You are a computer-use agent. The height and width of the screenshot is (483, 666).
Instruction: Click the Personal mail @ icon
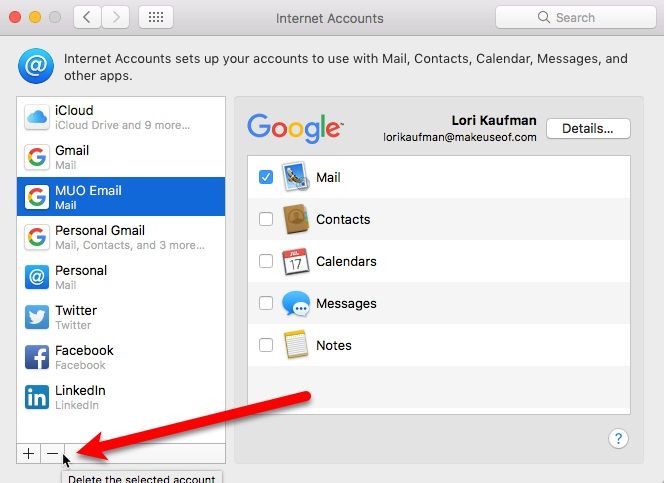click(36, 277)
